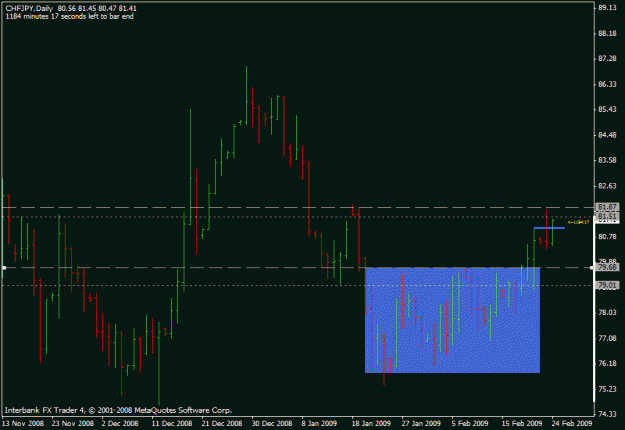Select the dotted horizontal line at 81.51
Screen dimensions: 625x430
point(298,217)
